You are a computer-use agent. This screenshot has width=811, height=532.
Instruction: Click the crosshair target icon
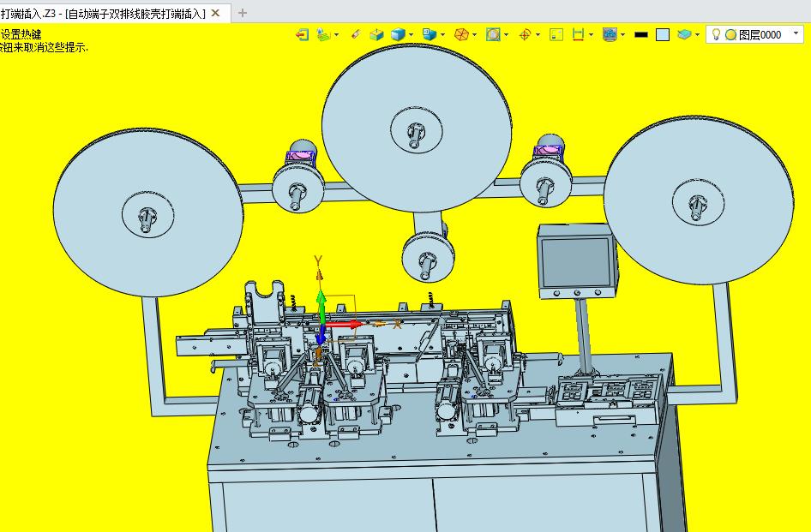(x=525, y=34)
